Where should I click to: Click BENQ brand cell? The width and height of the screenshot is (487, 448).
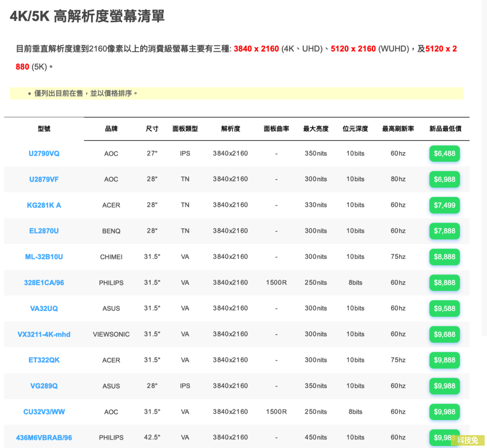tap(111, 231)
